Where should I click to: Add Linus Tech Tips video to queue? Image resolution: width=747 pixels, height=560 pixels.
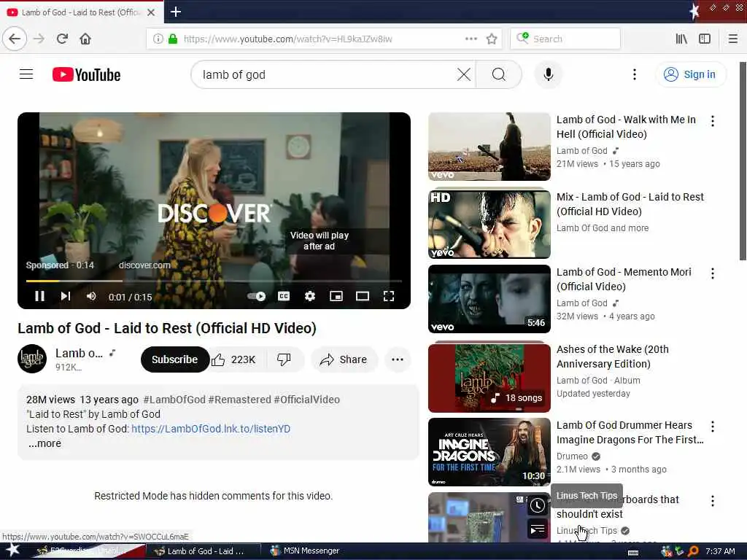tap(538, 529)
